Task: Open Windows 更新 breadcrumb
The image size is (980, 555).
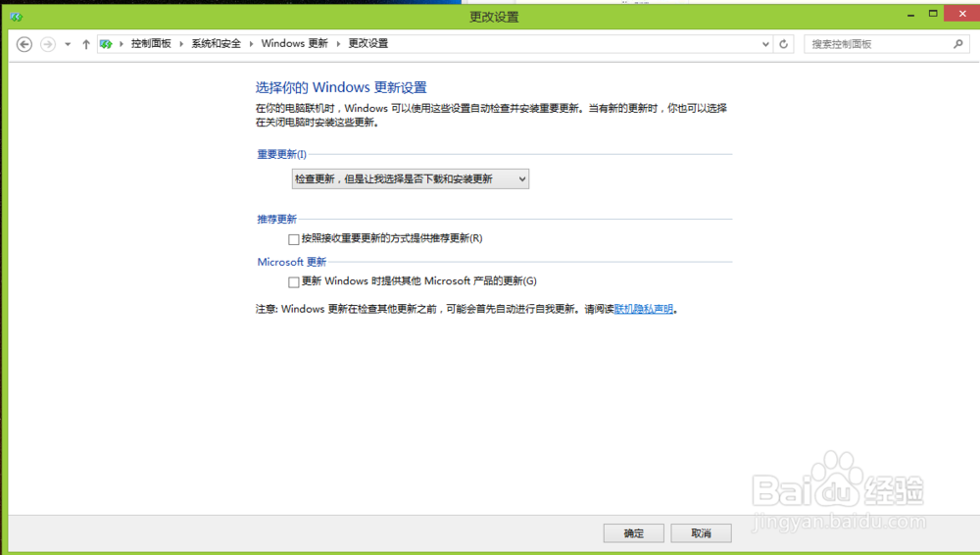Action: pyautogui.click(x=294, y=43)
